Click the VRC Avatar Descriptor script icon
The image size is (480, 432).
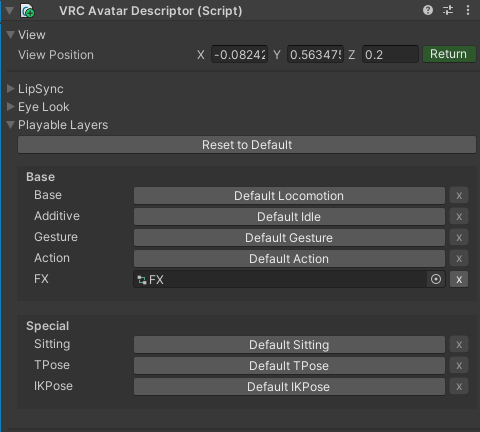click(x=27, y=11)
